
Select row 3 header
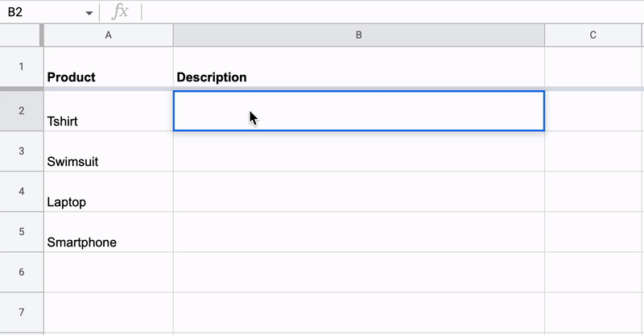pos(22,151)
